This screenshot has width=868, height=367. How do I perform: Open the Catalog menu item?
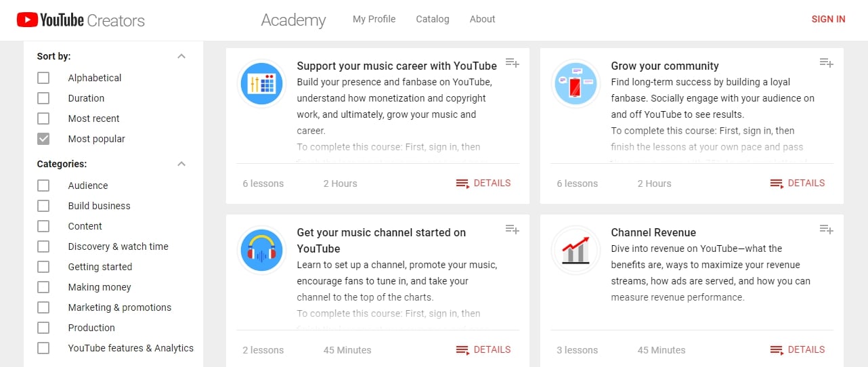click(x=433, y=19)
